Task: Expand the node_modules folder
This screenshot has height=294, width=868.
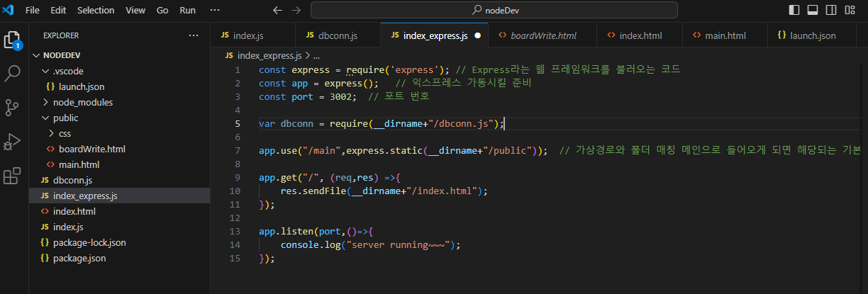Action: tap(120, 102)
